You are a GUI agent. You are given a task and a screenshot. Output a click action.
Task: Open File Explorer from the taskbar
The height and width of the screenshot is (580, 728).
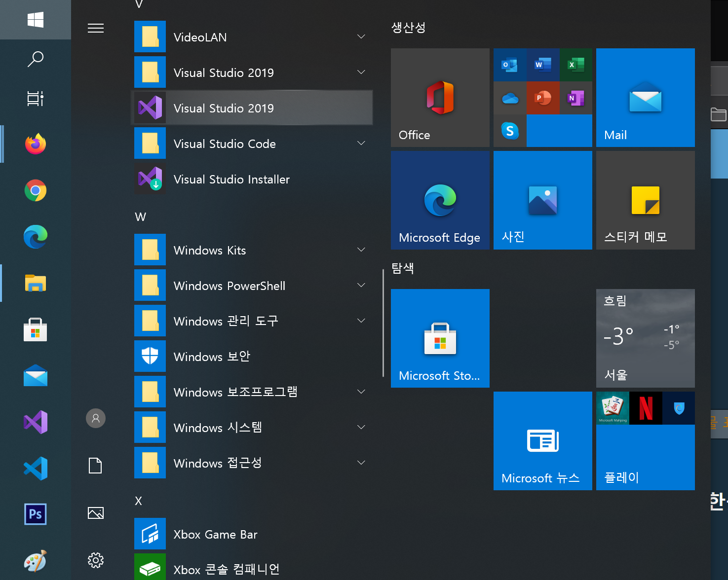coord(36,283)
